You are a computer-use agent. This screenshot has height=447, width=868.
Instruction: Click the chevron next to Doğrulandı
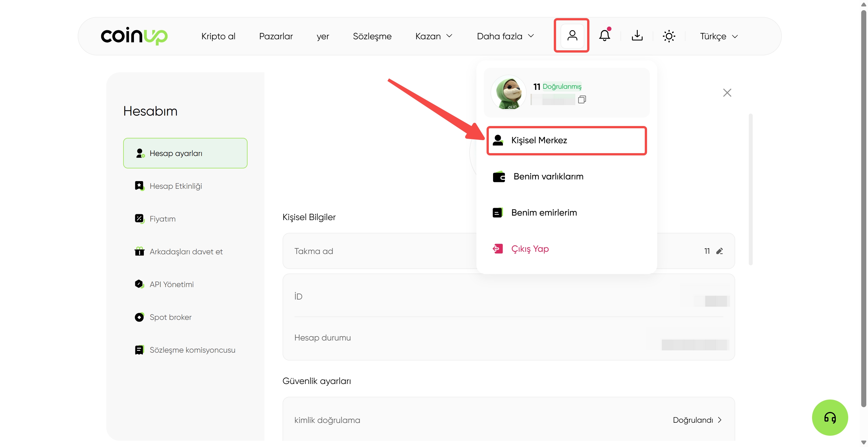click(x=720, y=420)
